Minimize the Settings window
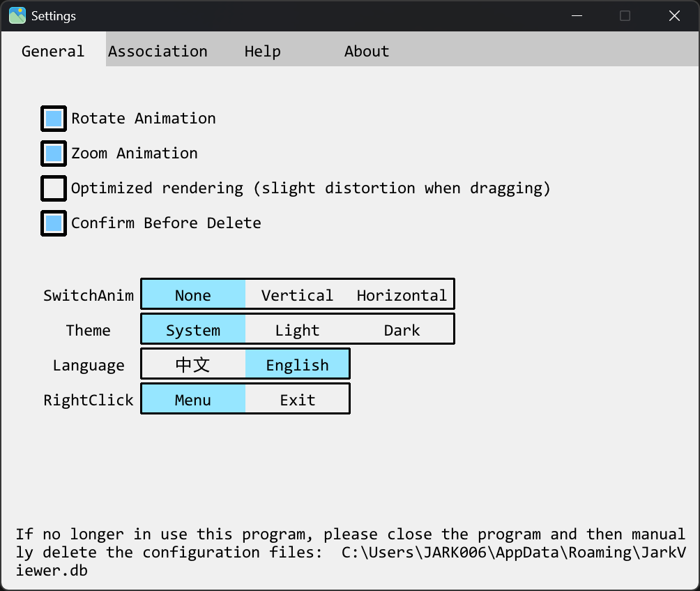 click(x=577, y=15)
